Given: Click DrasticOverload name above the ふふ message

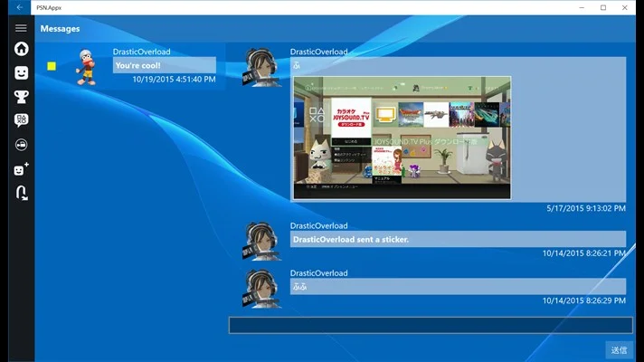Looking at the screenshot, I should pos(318,273).
